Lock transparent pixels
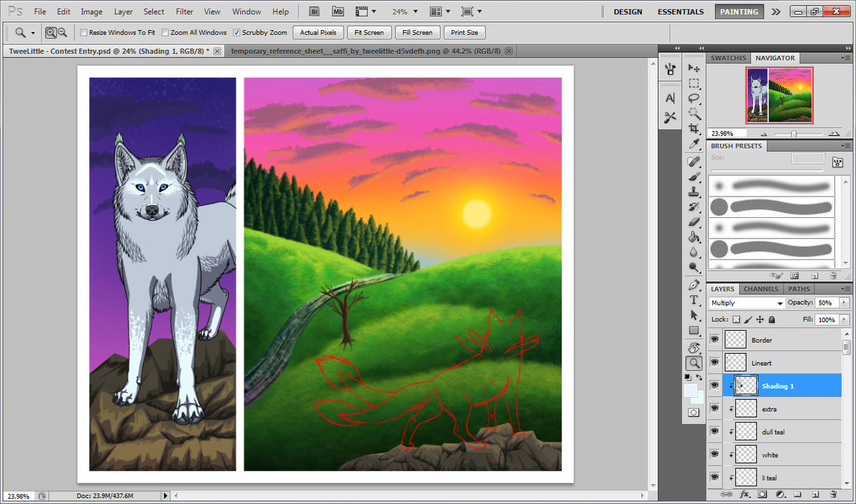Image resolution: width=856 pixels, height=504 pixels. (x=736, y=320)
